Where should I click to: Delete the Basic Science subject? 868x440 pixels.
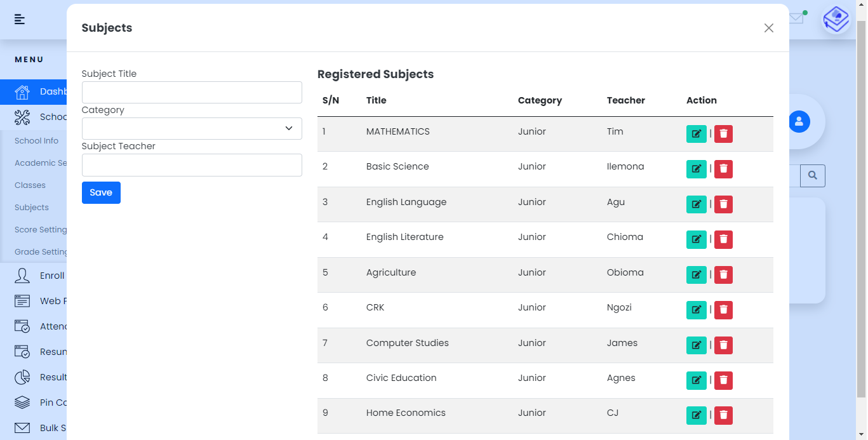[723, 169]
